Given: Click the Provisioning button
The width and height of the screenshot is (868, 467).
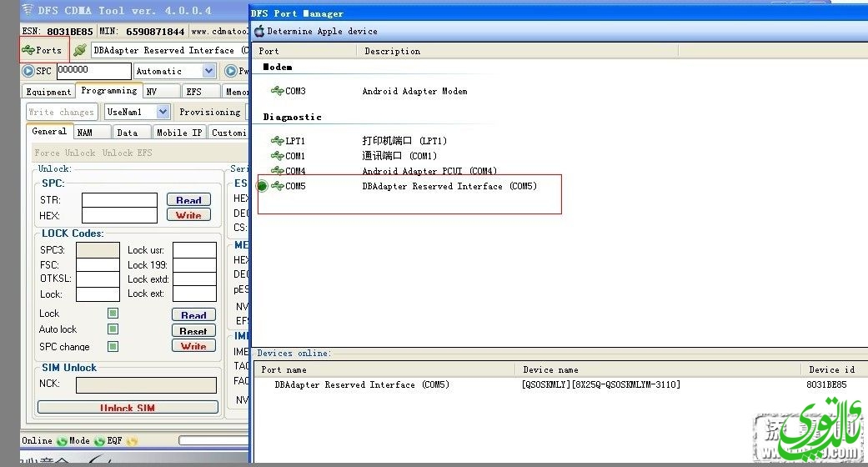Looking at the screenshot, I should pyautogui.click(x=210, y=112).
